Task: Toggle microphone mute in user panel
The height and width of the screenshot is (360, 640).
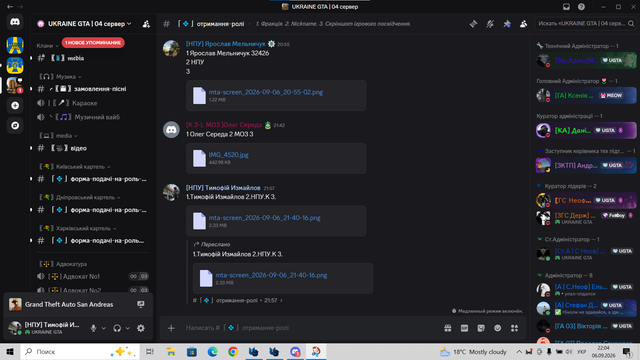Action: 93,328
